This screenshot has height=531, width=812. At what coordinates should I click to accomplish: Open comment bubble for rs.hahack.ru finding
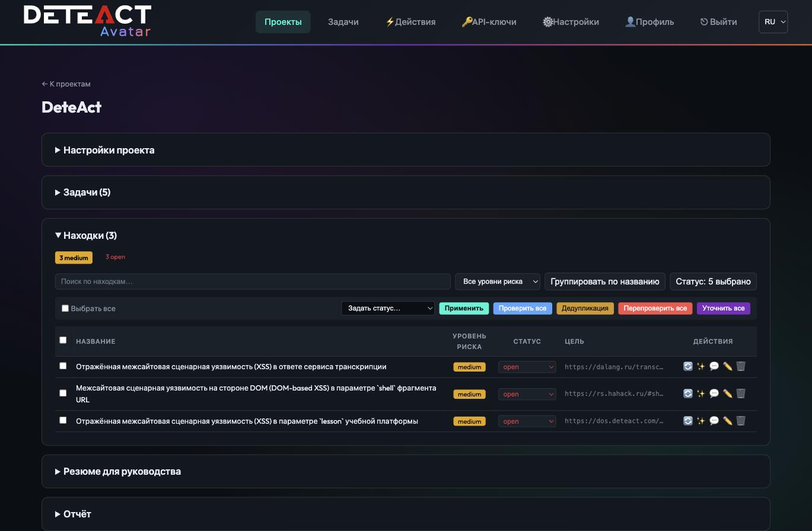(x=714, y=394)
